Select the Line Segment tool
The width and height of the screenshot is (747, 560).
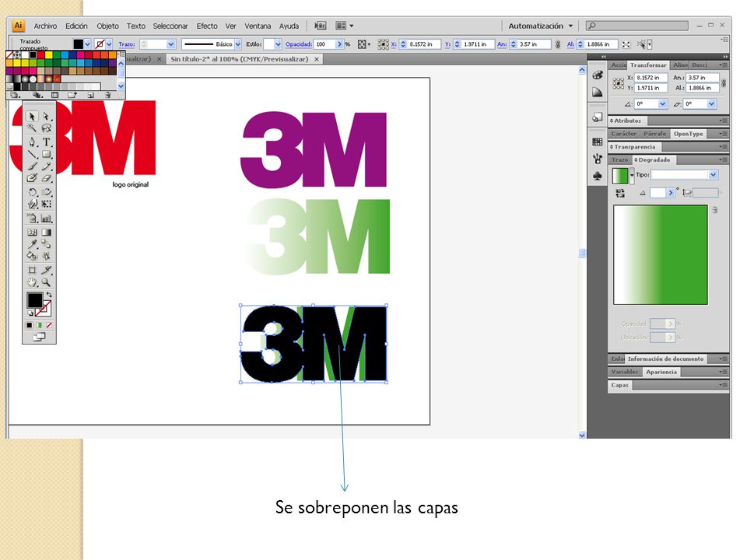(32, 154)
